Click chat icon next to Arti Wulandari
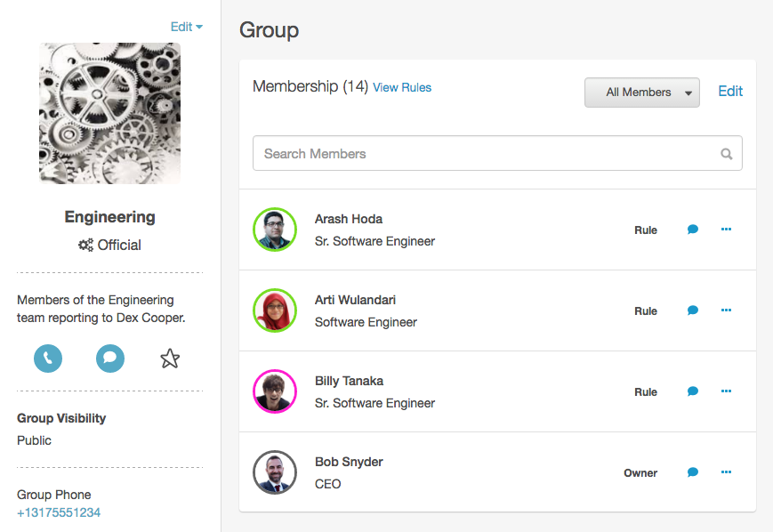Image resolution: width=773 pixels, height=532 pixels. (693, 310)
